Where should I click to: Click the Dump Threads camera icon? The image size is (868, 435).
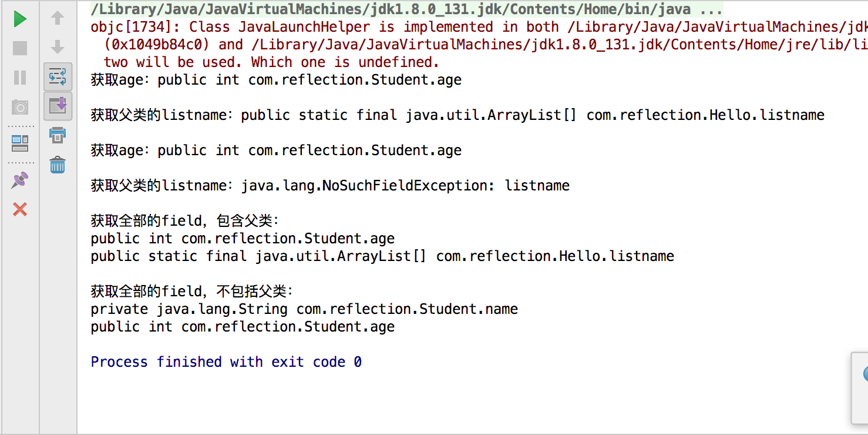point(20,107)
